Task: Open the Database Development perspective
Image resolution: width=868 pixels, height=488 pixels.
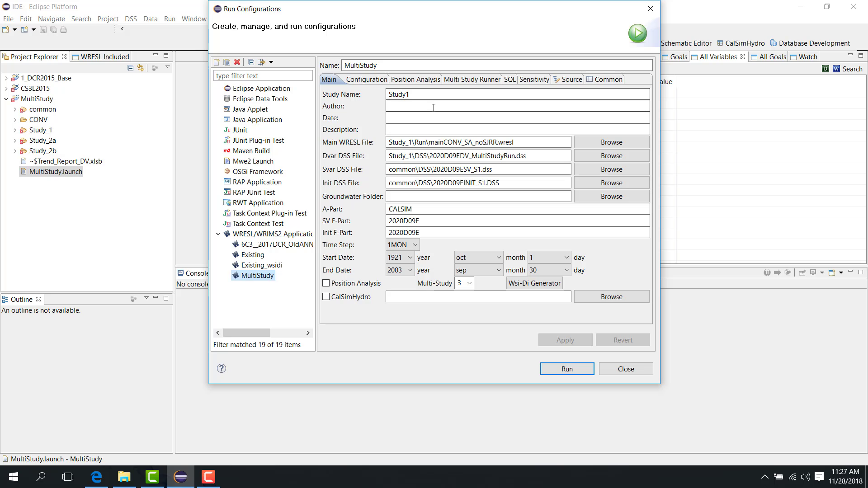Action: click(810, 43)
